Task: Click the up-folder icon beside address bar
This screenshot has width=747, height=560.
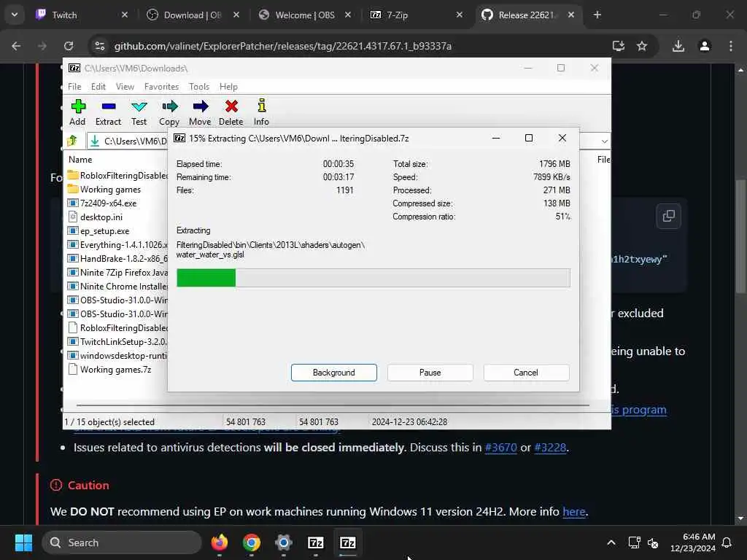Action: point(72,141)
